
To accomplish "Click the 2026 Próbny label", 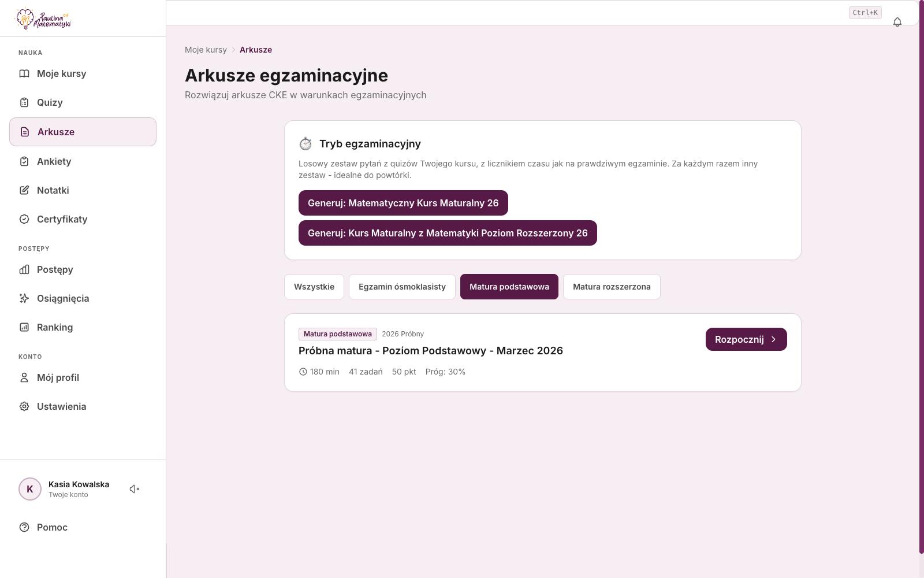I will click(x=403, y=334).
